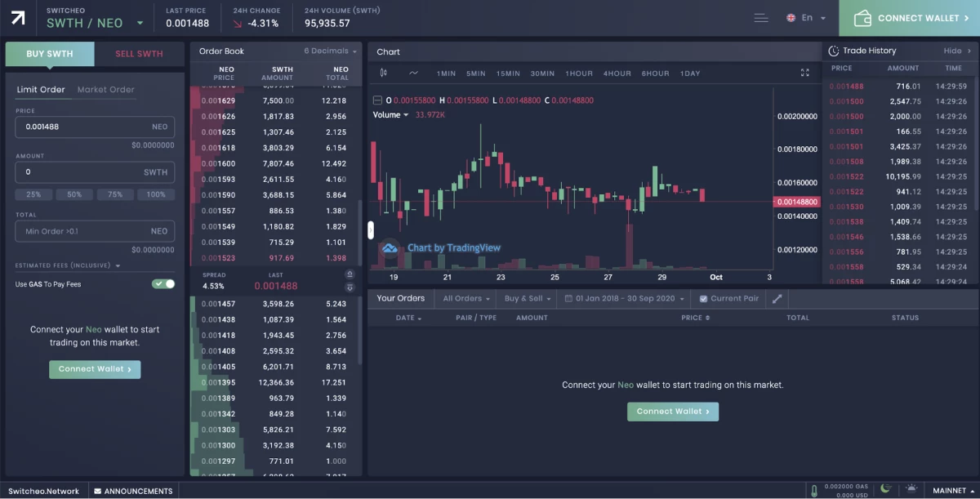Image resolution: width=980 pixels, height=499 pixels.
Task: Expand Your Orders panel with arrow icon
Action: 777,299
